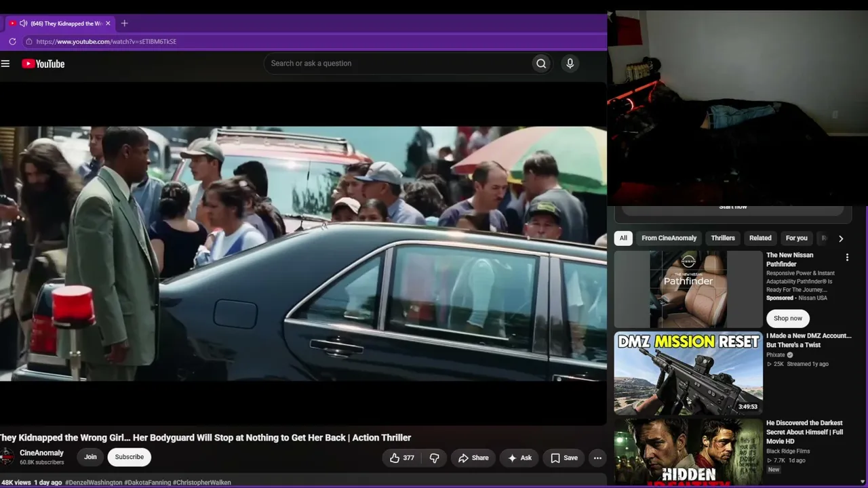Image resolution: width=868 pixels, height=488 pixels.
Task: Switch to the Related chip
Action: pos(760,239)
